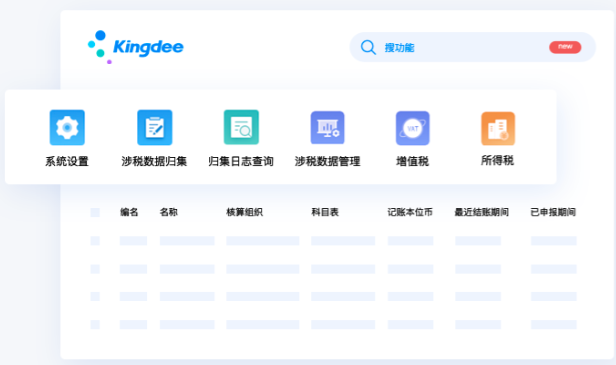The width and height of the screenshot is (616, 365).
Task: Open the 涉税数据归集 clipboard icon
Action: tap(154, 128)
